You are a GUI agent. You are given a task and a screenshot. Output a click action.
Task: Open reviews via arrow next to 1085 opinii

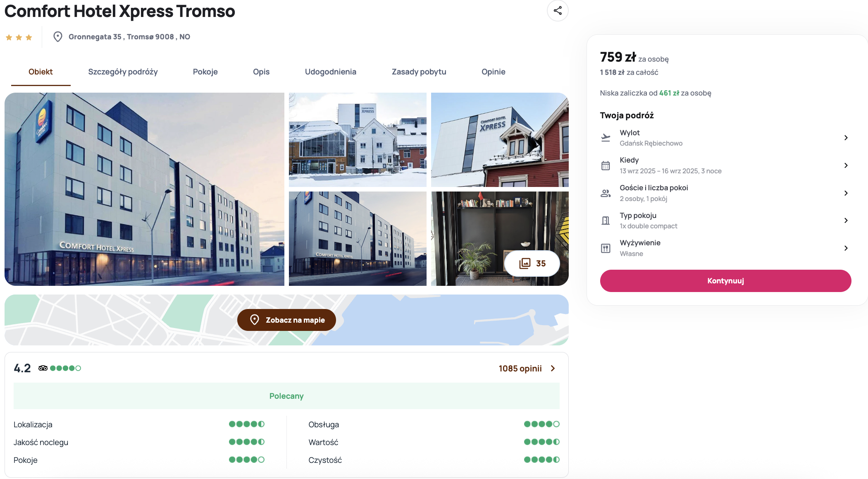pyautogui.click(x=553, y=368)
